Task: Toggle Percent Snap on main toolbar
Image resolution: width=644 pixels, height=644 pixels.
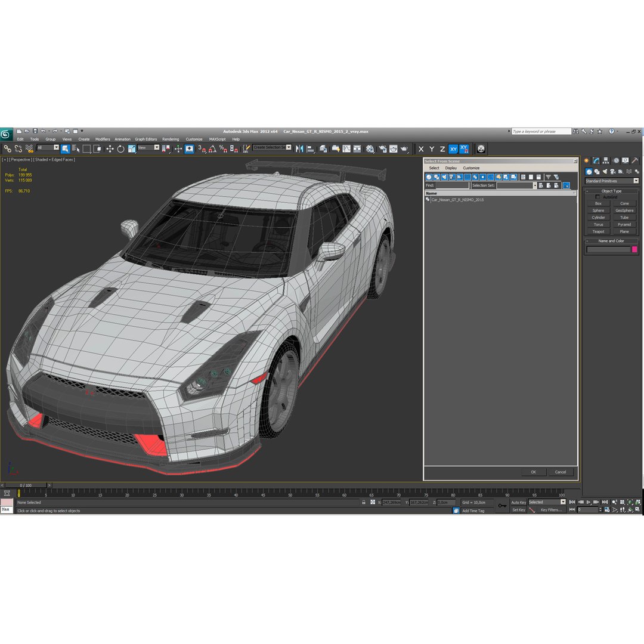Action: coord(223,149)
